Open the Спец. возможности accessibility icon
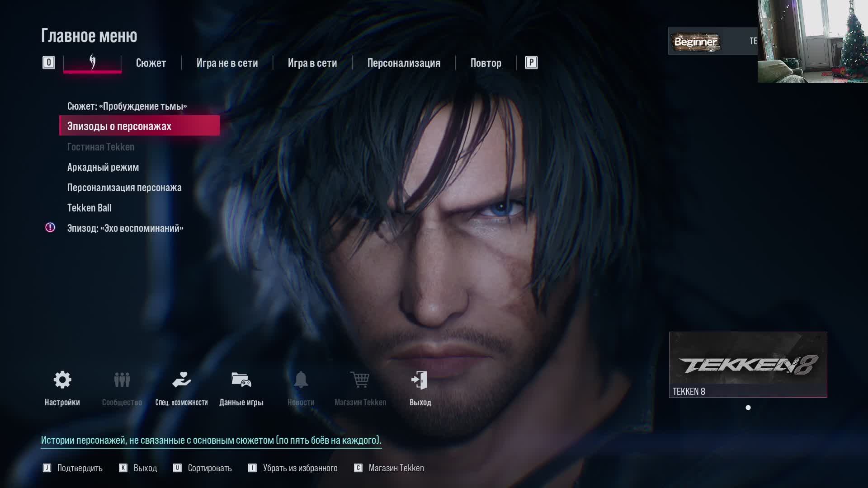The image size is (868, 488). 182,380
